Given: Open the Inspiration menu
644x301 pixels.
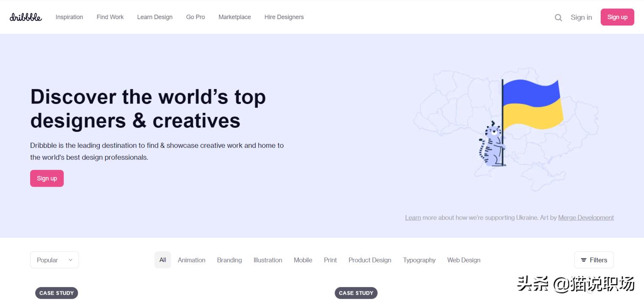Looking at the screenshot, I should pyautogui.click(x=69, y=17).
